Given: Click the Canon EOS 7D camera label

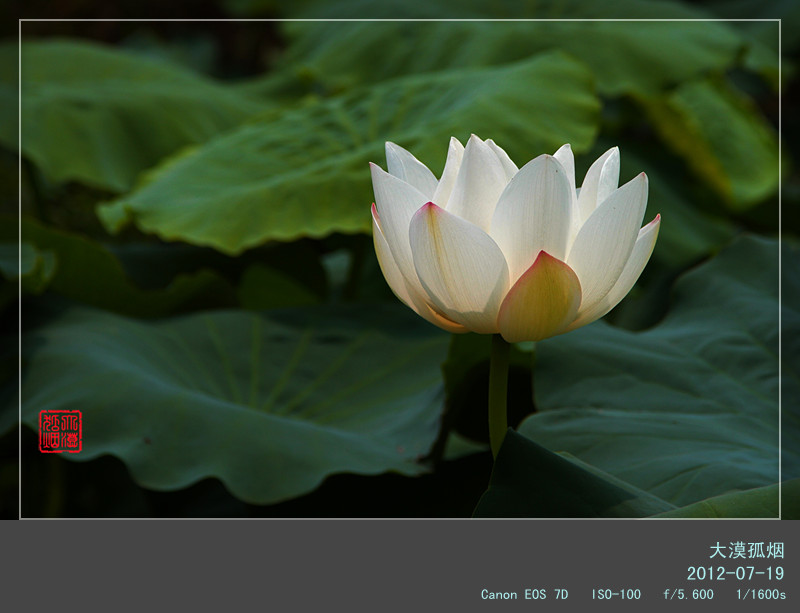Looking at the screenshot, I should pyautogui.click(x=524, y=594).
